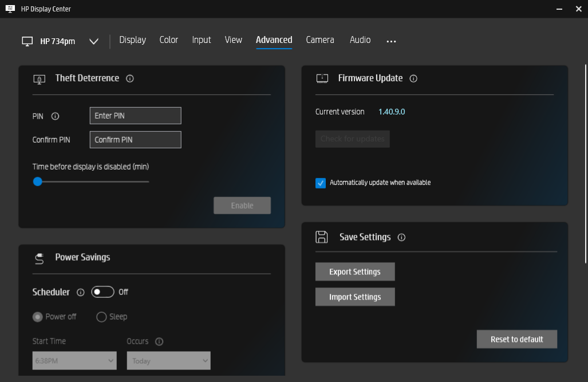The height and width of the screenshot is (382, 588).
Task: Open the View tab
Action: 233,40
